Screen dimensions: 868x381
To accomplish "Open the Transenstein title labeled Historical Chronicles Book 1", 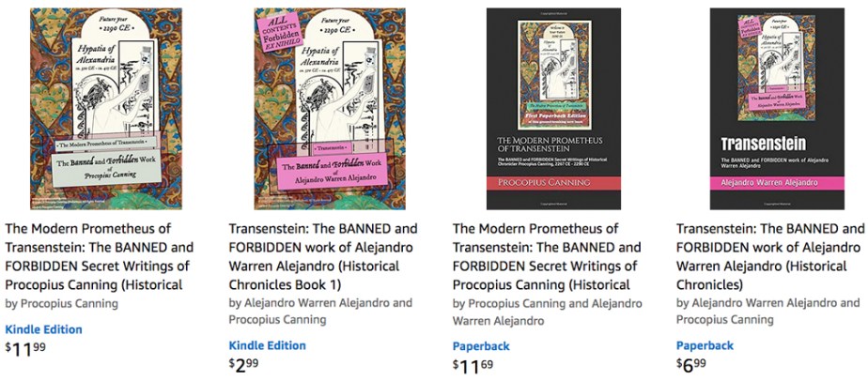I will click(x=323, y=256).
